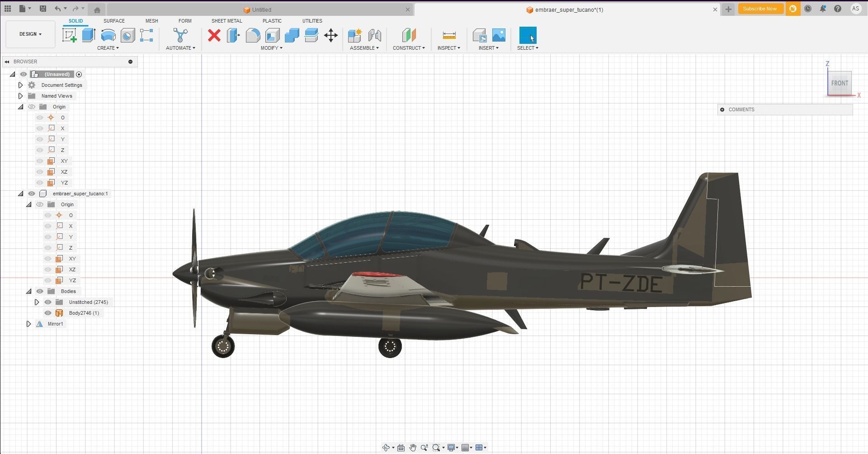Viewport: 868px width, 454px height.
Task: Expand the Mirror1 node
Action: pyautogui.click(x=28, y=324)
